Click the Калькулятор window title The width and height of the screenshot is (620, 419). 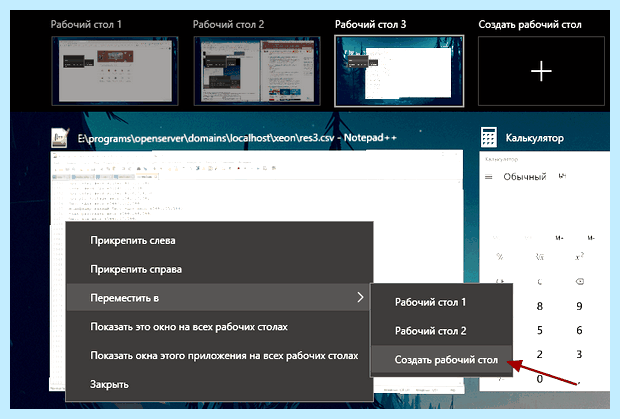[535, 138]
